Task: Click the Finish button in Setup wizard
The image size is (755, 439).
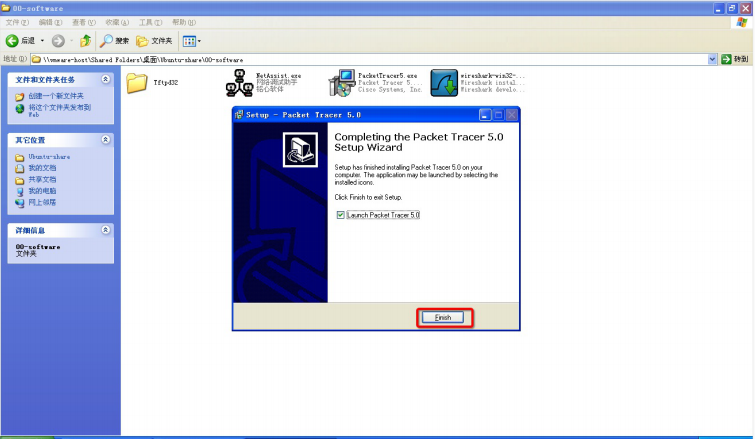Action: 443,317
